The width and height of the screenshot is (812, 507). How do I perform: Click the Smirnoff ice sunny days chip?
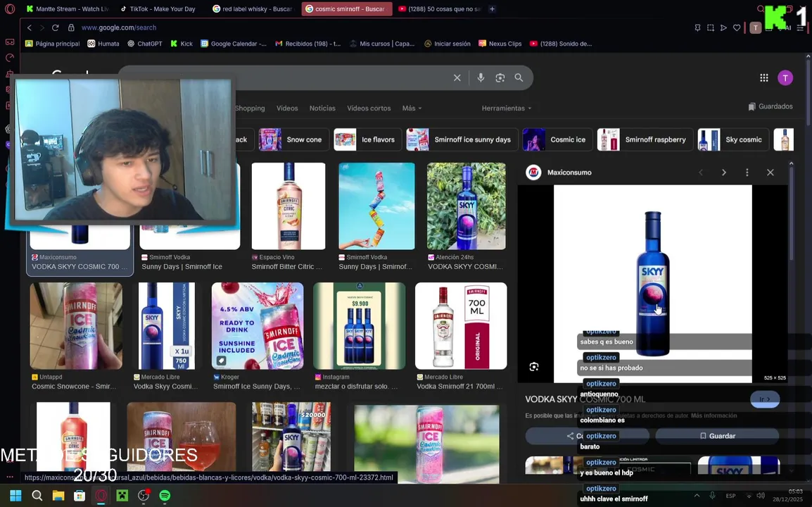tap(462, 139)
